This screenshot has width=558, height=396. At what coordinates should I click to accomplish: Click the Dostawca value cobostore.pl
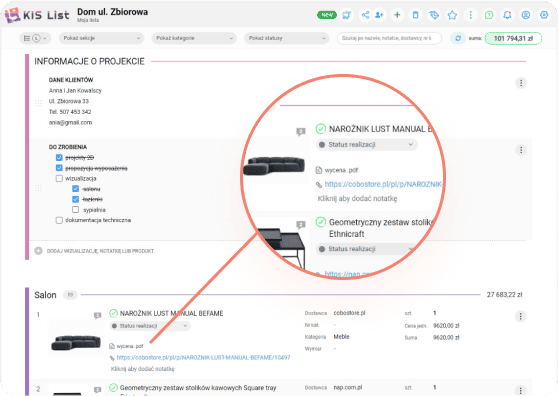pos(349,313)
